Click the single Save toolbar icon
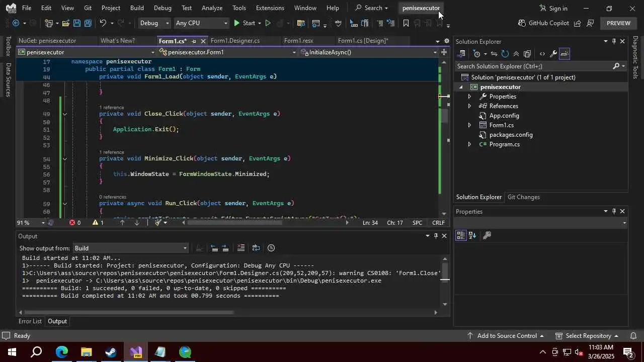644x362 pixels. coord(77,23)
